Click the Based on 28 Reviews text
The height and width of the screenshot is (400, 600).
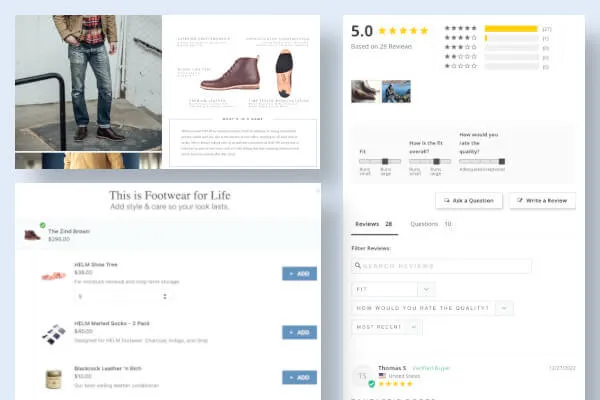point(382,46)
